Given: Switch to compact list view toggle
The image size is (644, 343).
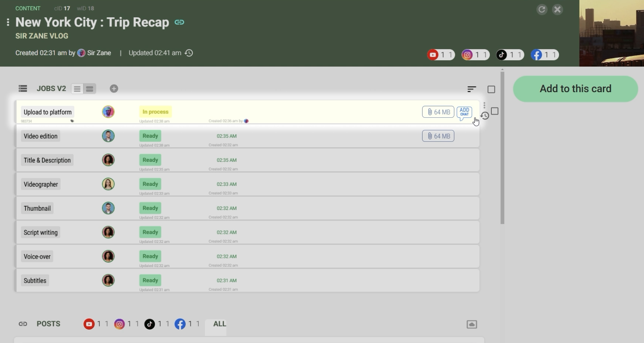Looking at the screenshot, I should (x=77, y=89).
